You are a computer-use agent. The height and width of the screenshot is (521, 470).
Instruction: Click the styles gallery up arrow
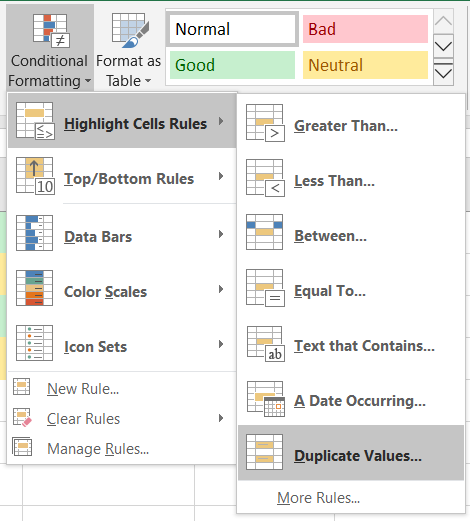443,21
